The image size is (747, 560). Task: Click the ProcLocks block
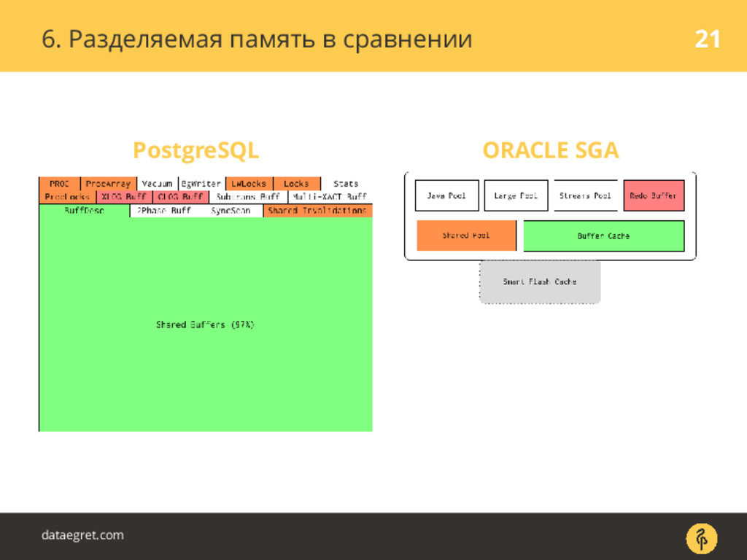(x=68, y=197)
